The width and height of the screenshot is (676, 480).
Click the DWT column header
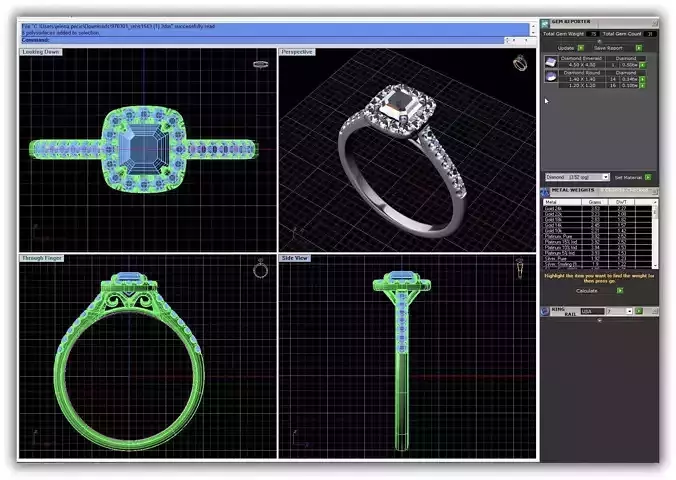point(621,202)
